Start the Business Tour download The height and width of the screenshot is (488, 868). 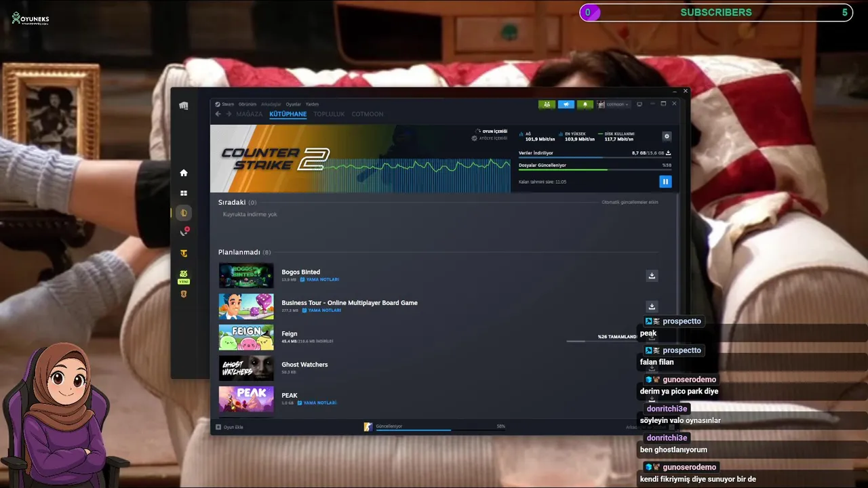pos(652,306)
